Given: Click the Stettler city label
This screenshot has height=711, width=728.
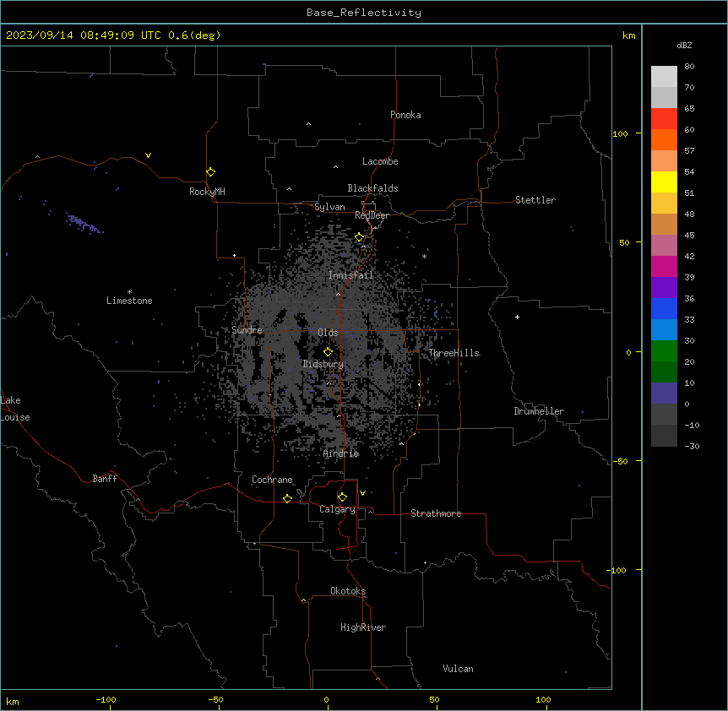Looking at the screenshot, I should 535,200.
